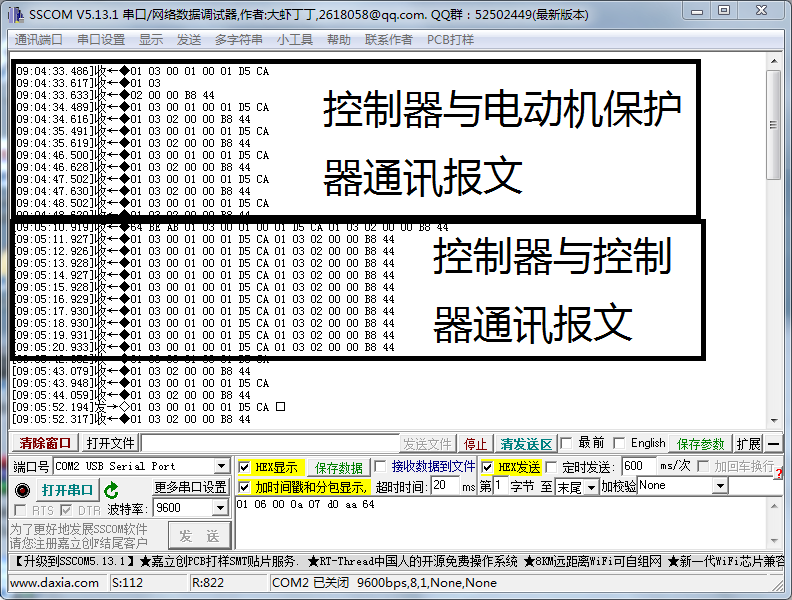Click the 更多串口设置 button

[190, 487]
